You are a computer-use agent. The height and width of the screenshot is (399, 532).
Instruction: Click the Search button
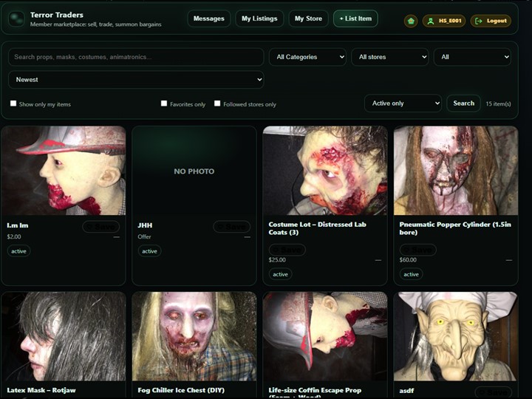[x=464, y=103]
